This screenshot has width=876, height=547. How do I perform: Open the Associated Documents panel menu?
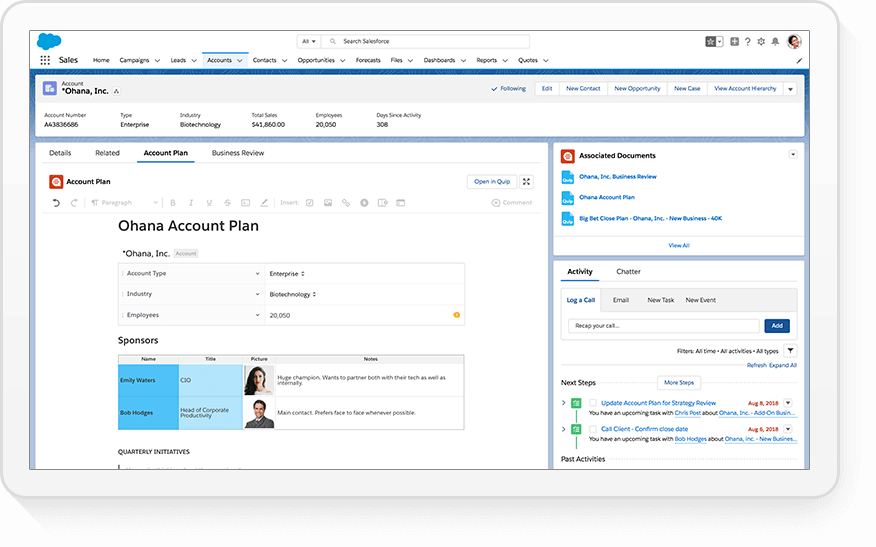coord(793,155)
